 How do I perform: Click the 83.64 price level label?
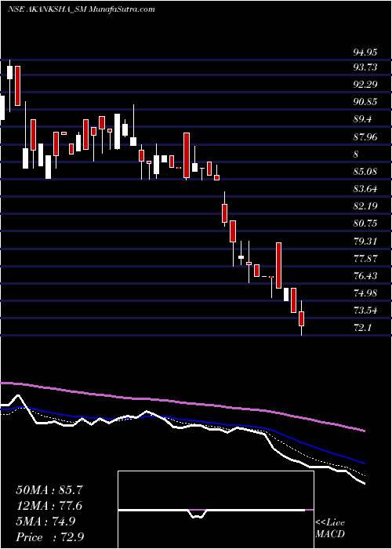(365, 189)
